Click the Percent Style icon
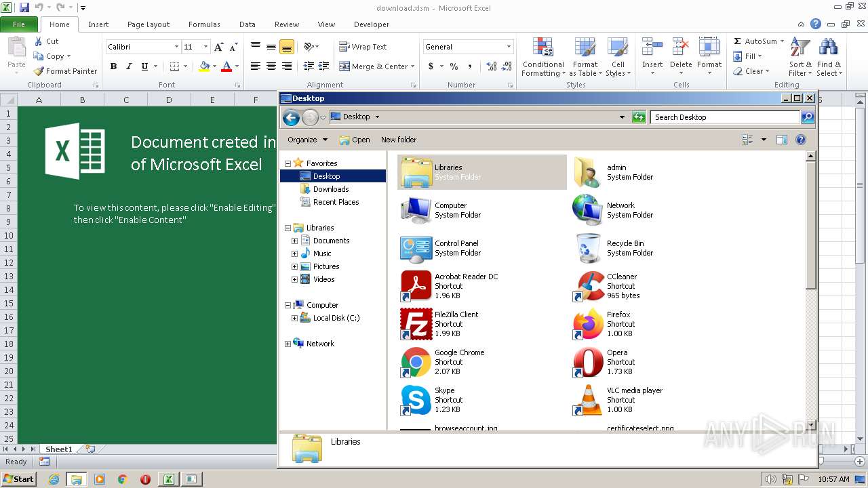868x488 pixels. click(454, 66)
